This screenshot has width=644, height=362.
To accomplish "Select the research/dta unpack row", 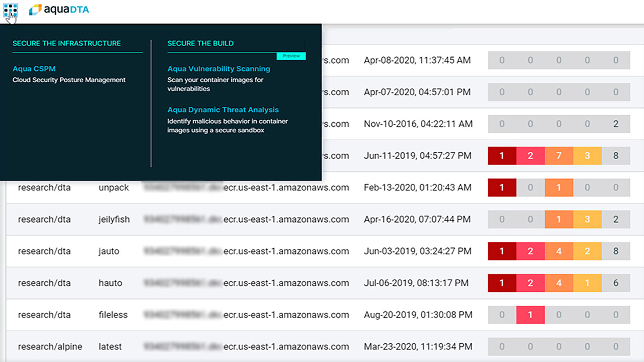I will coord(179,187).
